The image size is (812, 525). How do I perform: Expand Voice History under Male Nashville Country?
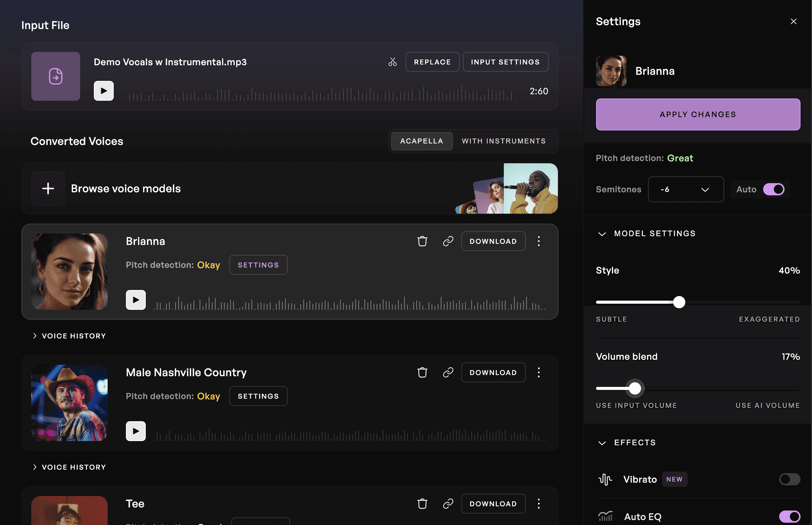tap(69, 467)
